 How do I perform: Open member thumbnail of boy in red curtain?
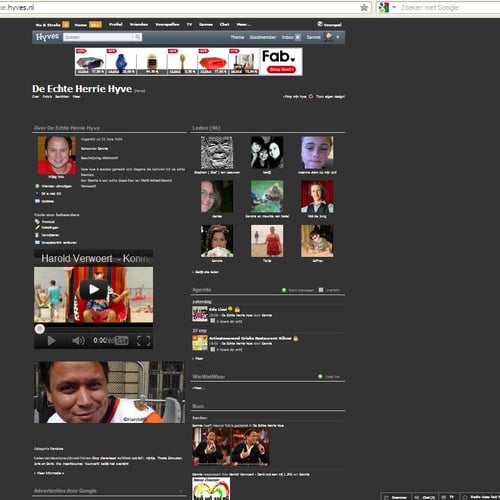317,197
